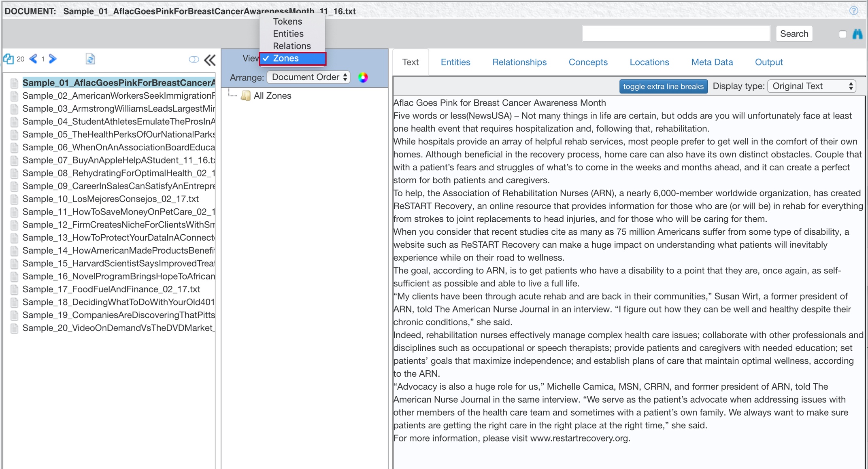The width and height of the screenshot is (868, 469).
Task: Open the help question mark icon
Action: point(853,11)
